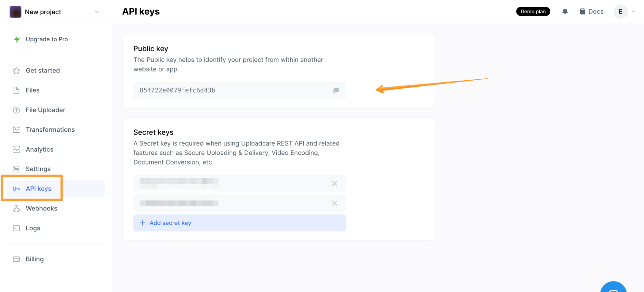The width and height of the screenshot is (644, 292).
Task: Open the Billing section
Action: click(x=34, y=259)
